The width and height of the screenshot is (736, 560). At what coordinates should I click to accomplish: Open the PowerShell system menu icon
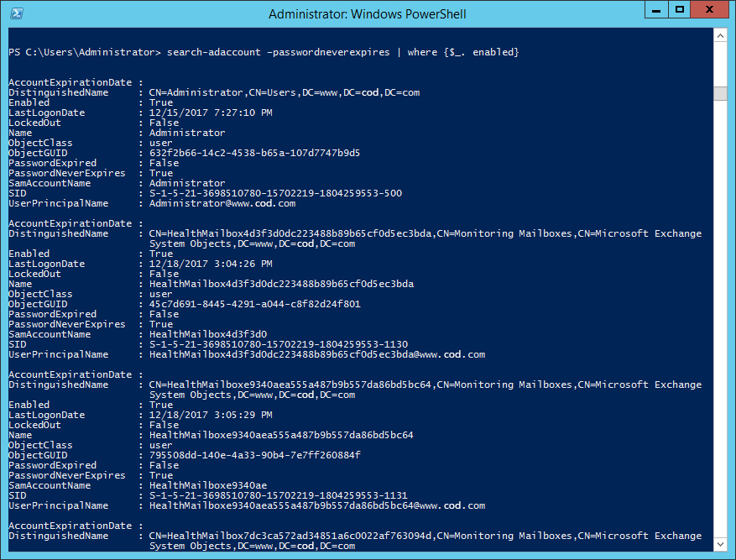(x=17, y=13)
